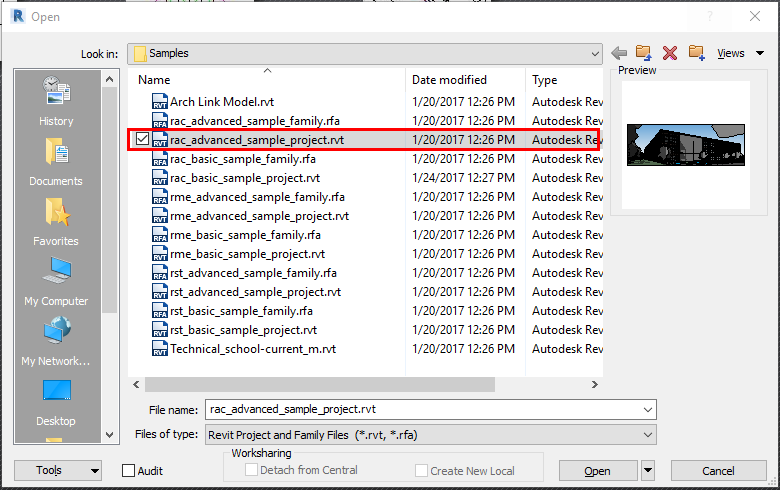
Task: Open My Network places shortcut
Action: point(56,331)
